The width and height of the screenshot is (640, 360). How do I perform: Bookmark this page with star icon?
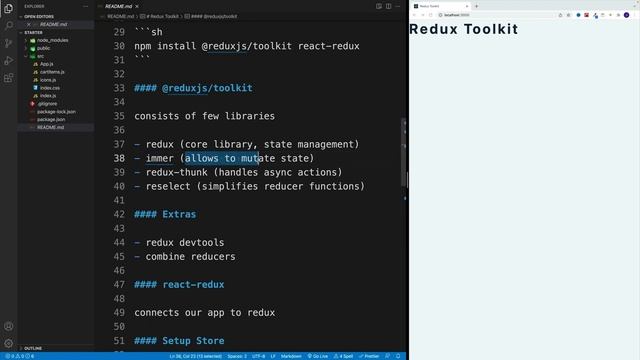(x=569, y=15)
